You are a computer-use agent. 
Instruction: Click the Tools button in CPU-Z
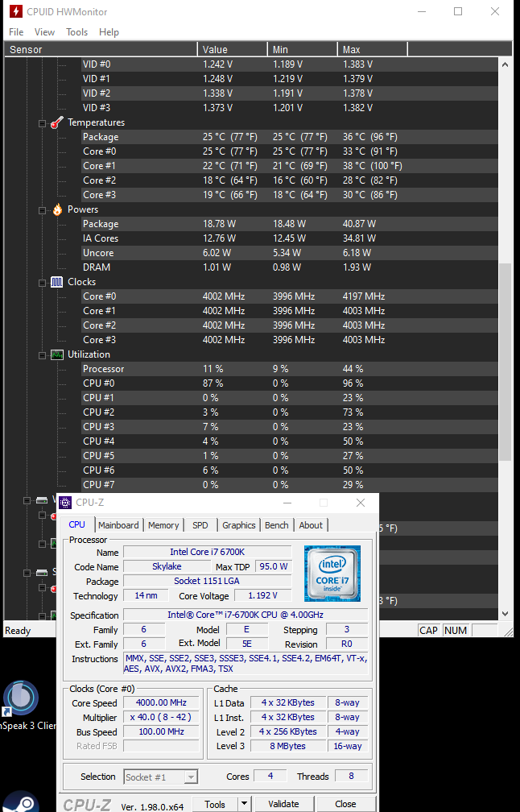click(x=215, y=804)
